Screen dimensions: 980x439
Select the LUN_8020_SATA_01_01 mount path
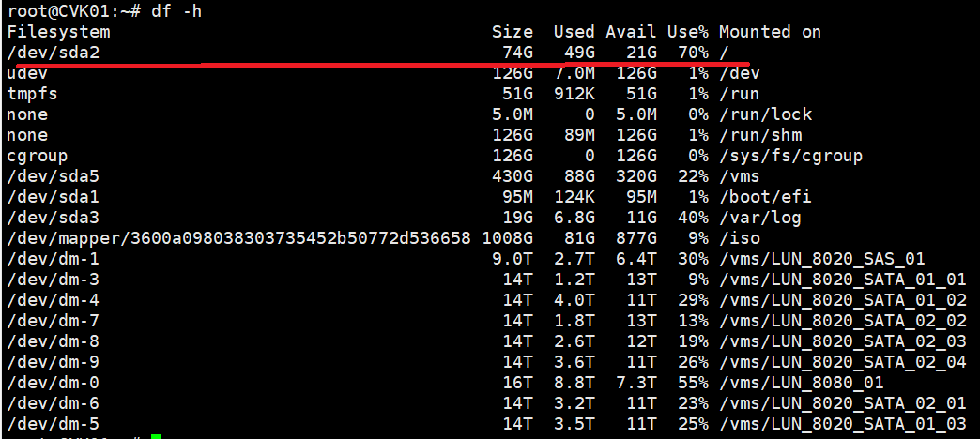[x=843, y=280]
